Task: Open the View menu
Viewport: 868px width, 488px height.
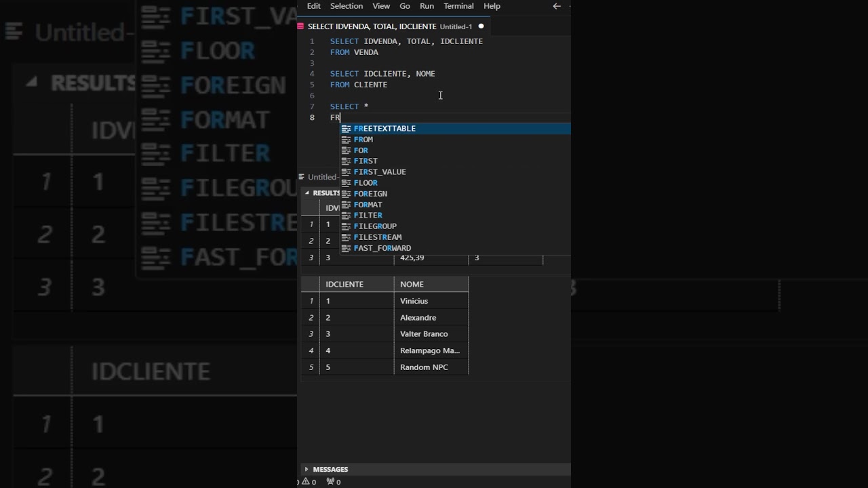Action: [381, 6]
